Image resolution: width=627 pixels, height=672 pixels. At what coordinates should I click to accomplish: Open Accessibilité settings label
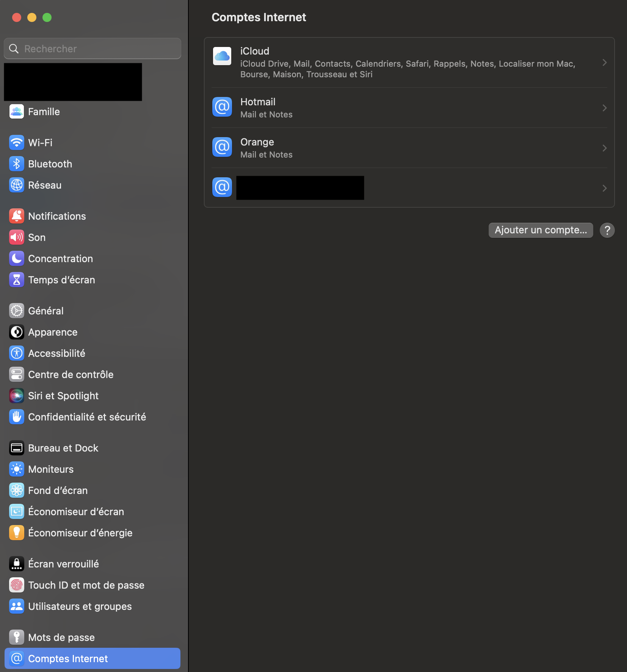pyautogui.click(x=57, y=353)
